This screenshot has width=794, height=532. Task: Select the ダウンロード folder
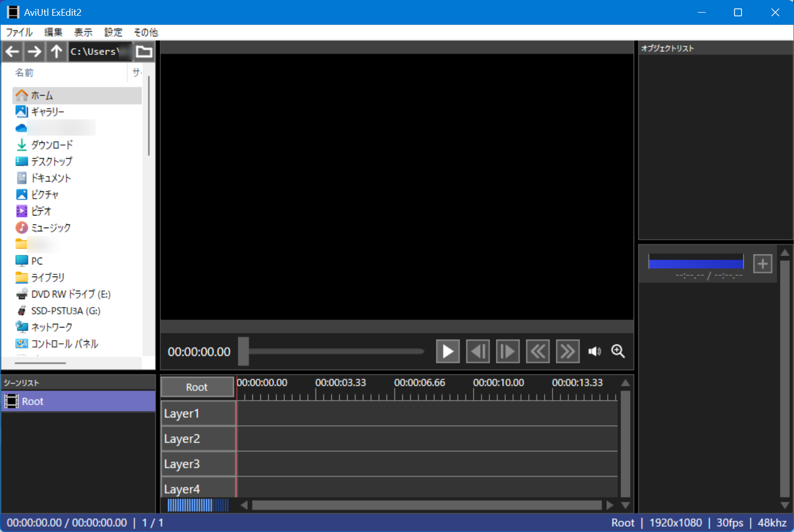pyautogui.click(x=52, y=145)
